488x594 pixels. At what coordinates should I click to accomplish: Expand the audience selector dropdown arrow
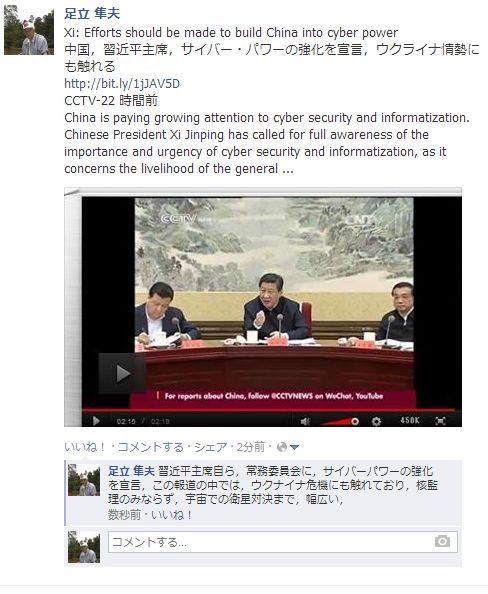tap(294, 448)
